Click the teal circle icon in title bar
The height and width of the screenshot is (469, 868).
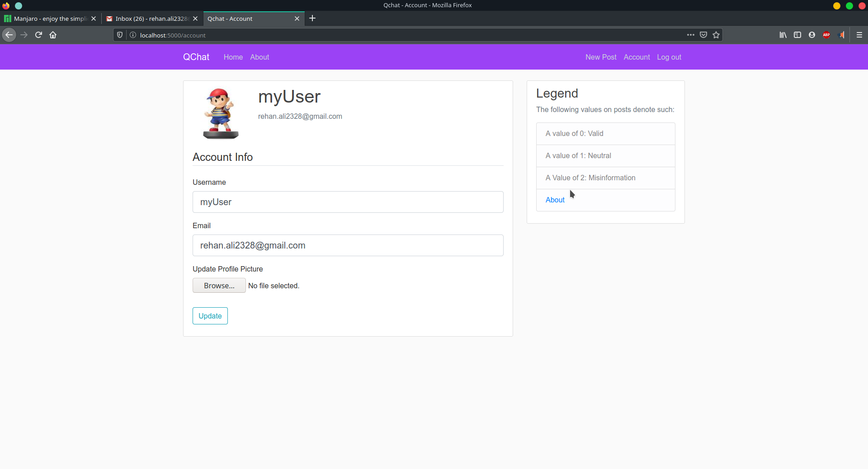[19, 5]
